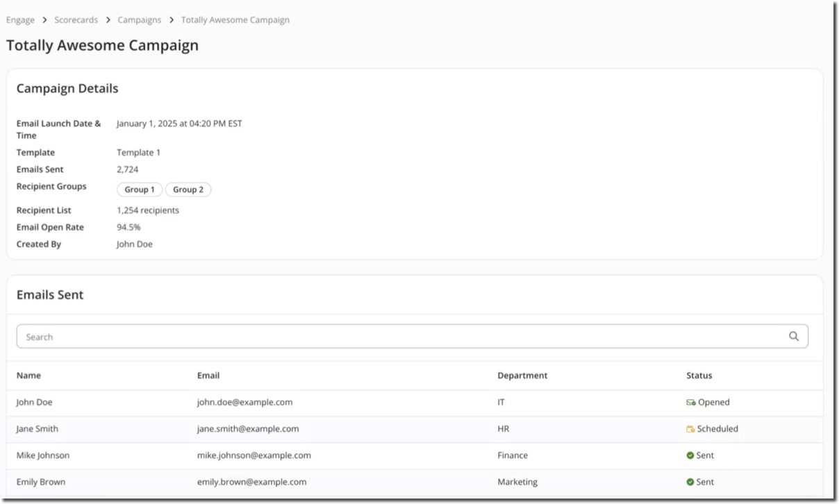Sort by the Department column header
Image resolution: width=839 pixels, height=504 pixels.
522,376
